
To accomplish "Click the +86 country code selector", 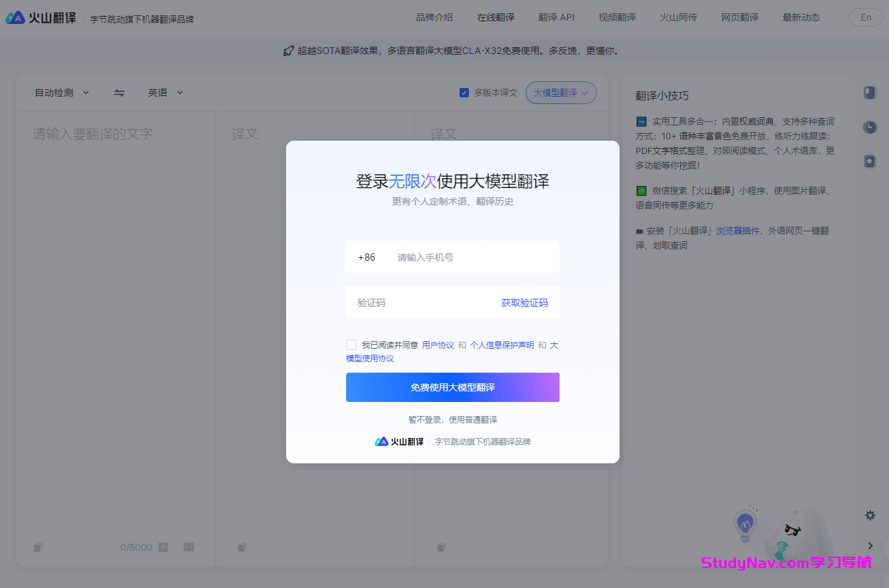I will point(367,257).
